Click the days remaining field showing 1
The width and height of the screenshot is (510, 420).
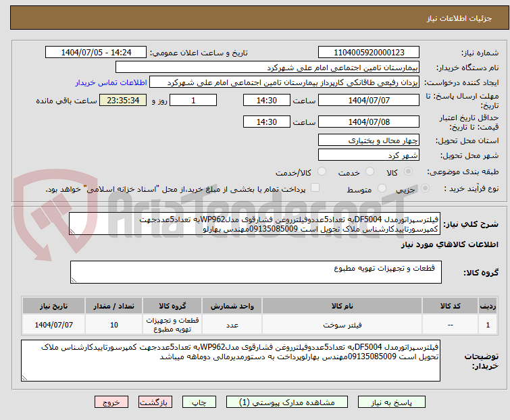point(193,100)
